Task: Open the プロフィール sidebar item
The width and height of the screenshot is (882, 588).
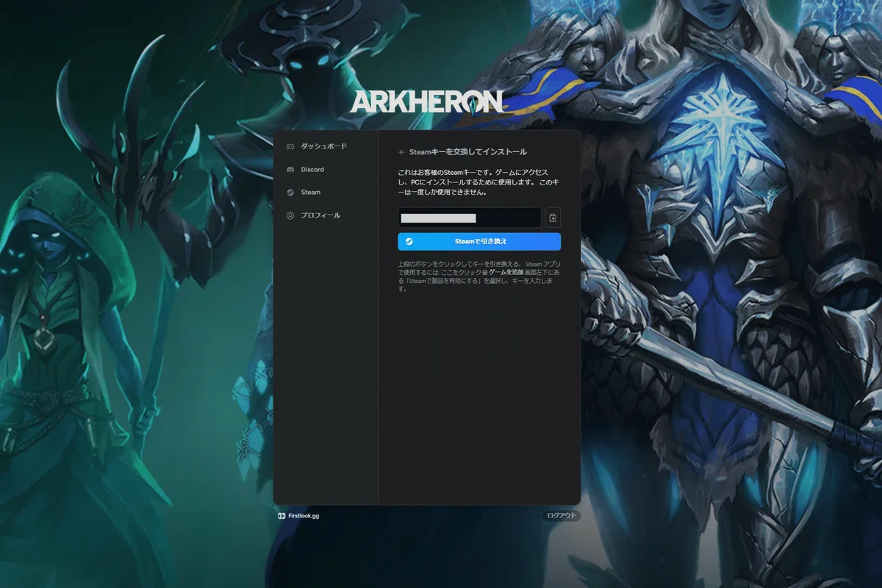Action: pyautogui.click(x=313, y=215)
